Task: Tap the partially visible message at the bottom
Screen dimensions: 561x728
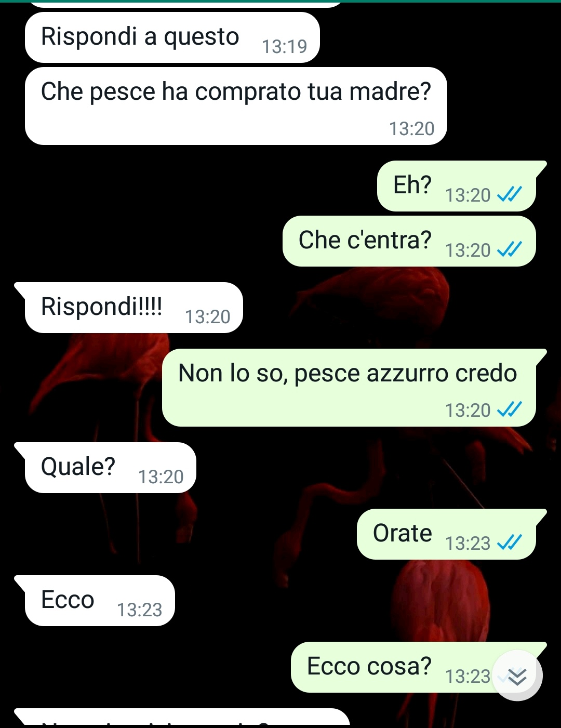Action: point(182,717)
